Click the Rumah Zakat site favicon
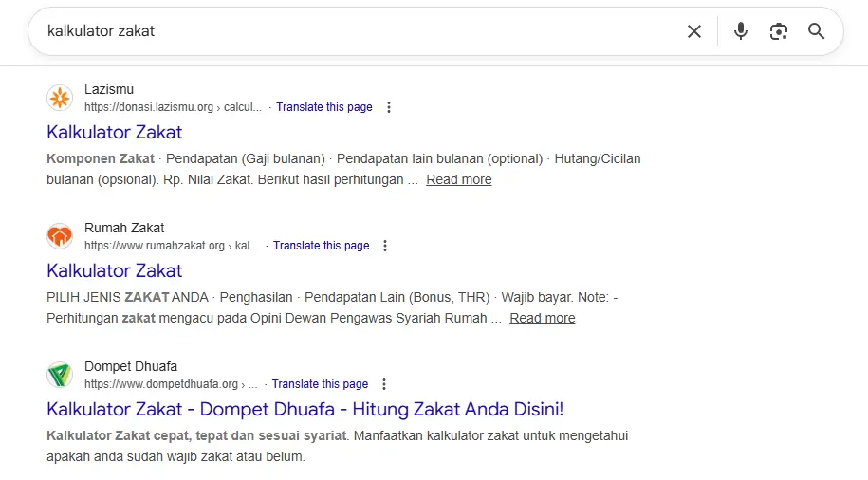Viewport: 868px width, 480px height. 60,236
